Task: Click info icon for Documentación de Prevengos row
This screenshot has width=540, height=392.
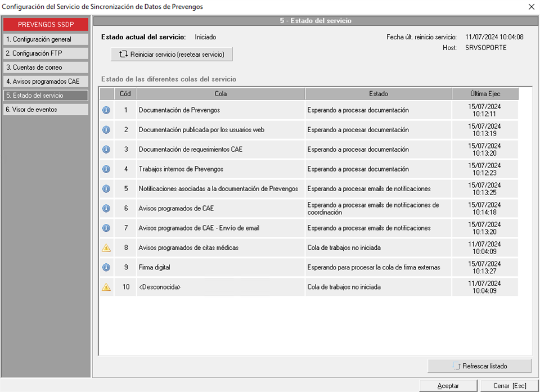Action: tap(106, 110)
